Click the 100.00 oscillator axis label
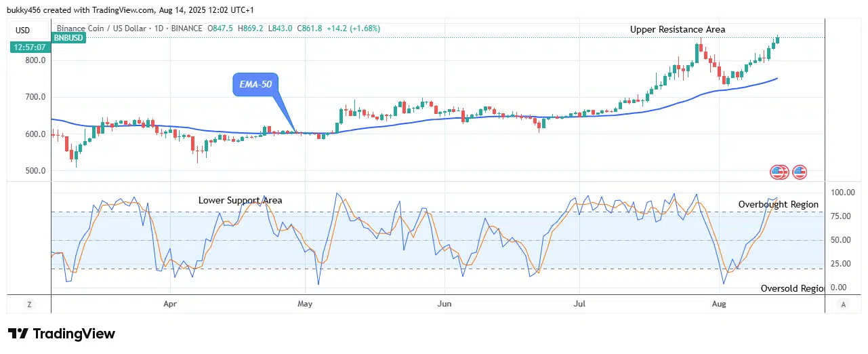 click(842, 193)
